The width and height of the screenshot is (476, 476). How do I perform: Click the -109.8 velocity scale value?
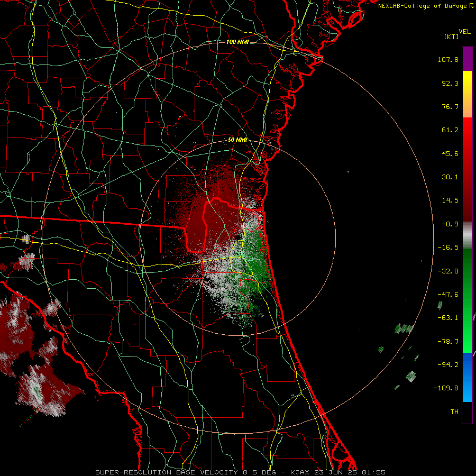(446, 388)
